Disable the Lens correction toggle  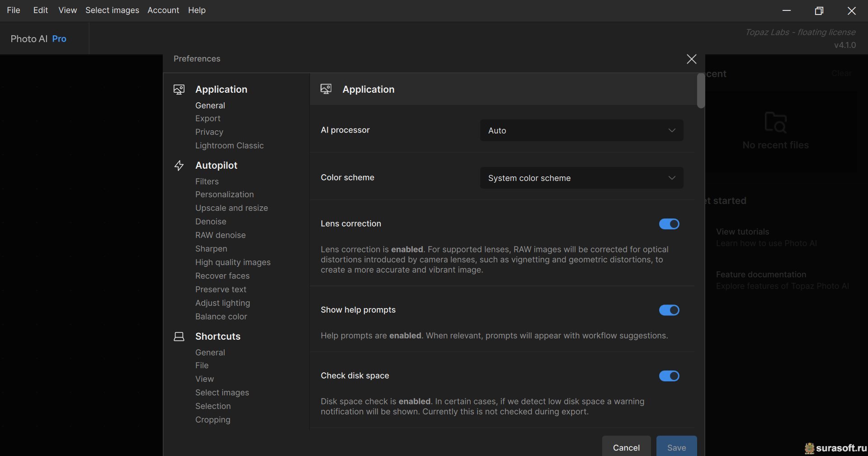[669, 224]
